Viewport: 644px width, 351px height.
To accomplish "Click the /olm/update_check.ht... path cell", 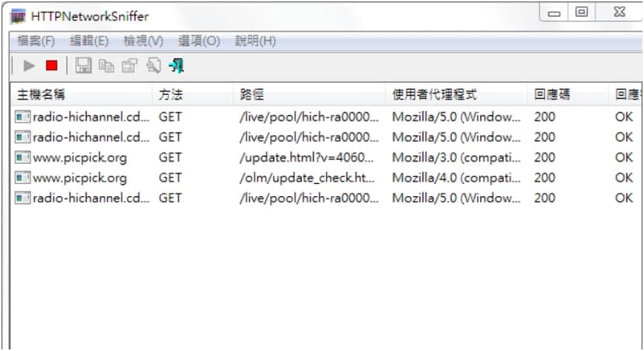I will click(307, 178).
